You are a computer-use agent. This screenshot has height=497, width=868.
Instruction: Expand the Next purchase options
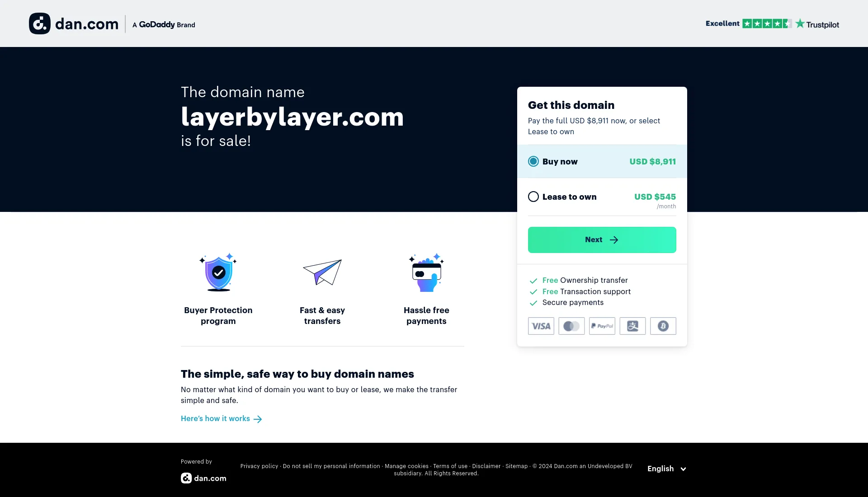[602, 239]
